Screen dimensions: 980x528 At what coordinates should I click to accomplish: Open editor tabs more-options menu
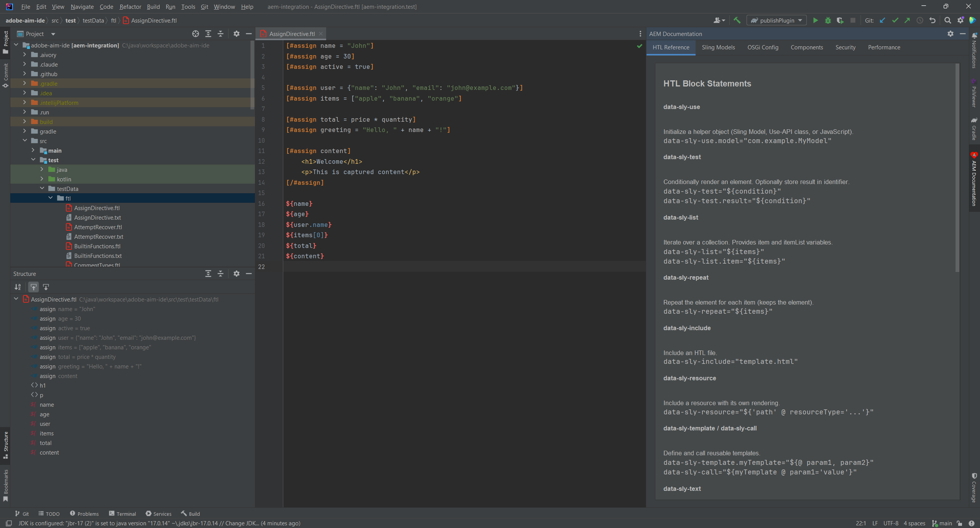tap(640, 34)
